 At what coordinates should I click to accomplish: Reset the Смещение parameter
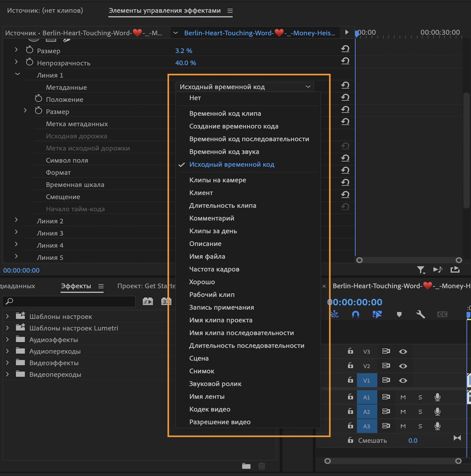(345, 195)
